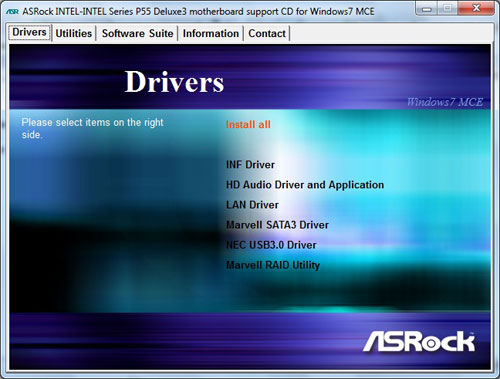
Task: Click the ASRock logo at the bottom
Action: (419, 341)
